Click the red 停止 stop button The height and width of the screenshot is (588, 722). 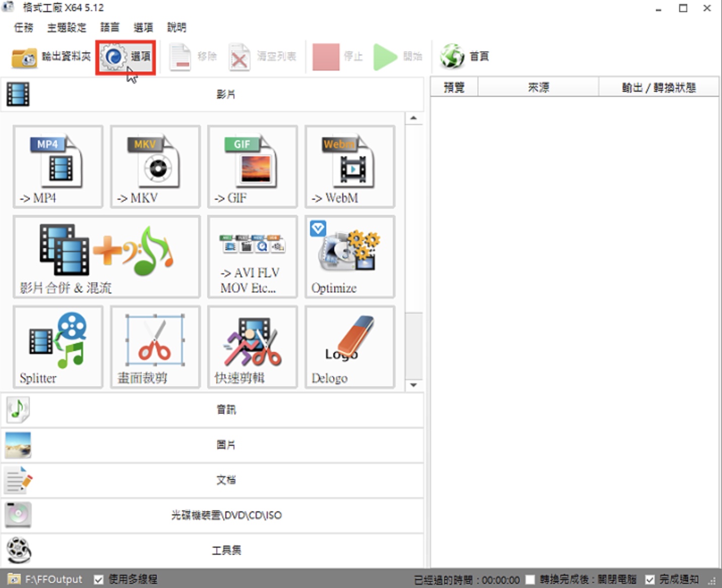[337, 57]
